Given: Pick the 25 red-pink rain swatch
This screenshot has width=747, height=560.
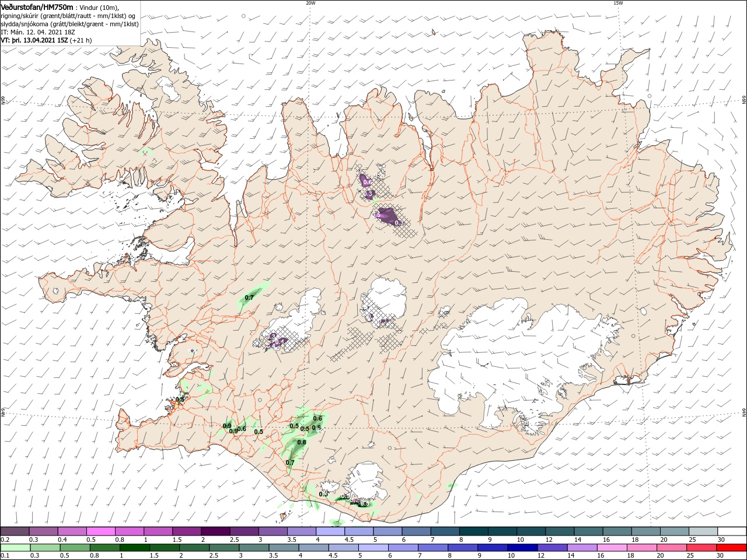Looking at the screenshot, I should tap(701, 548).
